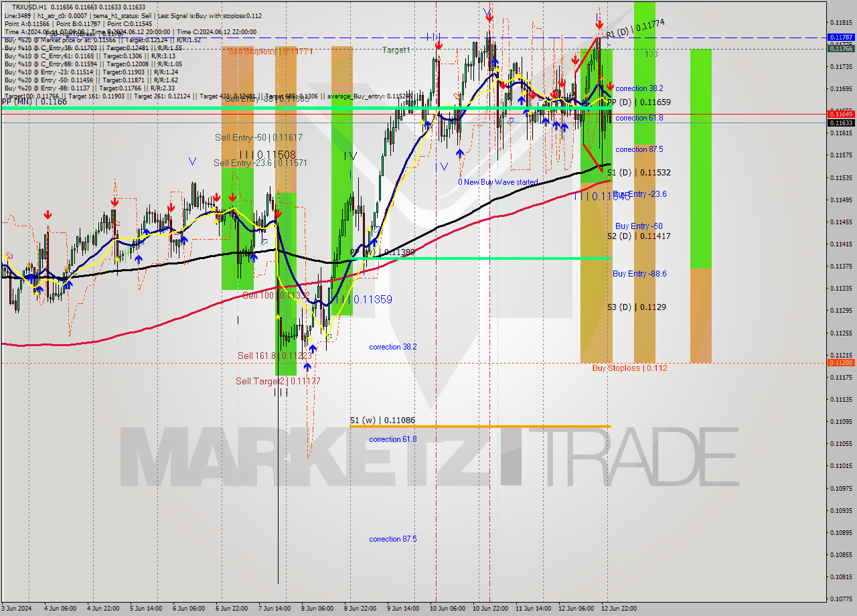Select the 'Buy Entry -88.6' label

pyautogui.click(x=639, y=274)
